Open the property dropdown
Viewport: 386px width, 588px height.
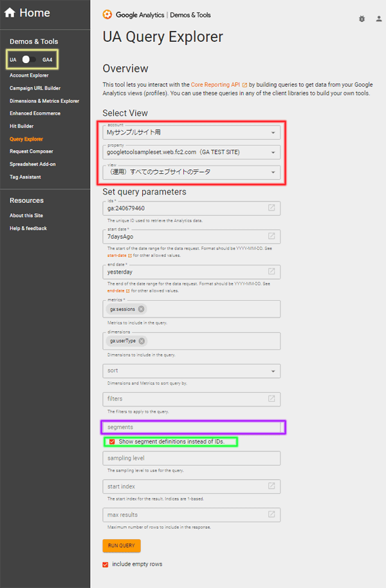click(192, 152)
